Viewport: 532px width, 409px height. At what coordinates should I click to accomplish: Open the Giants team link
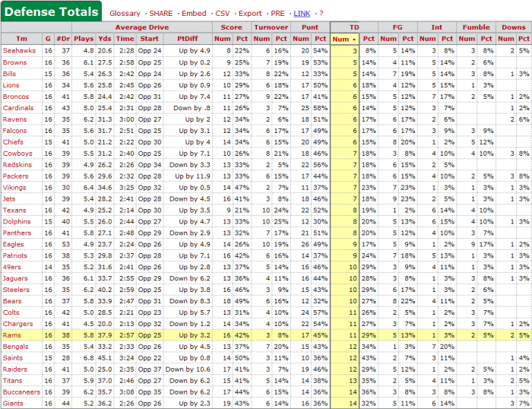pyautogui.click(x=13, y=404)
